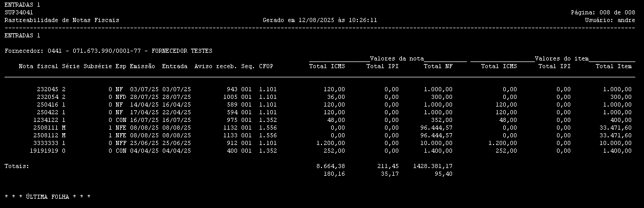644x208 pixels.
Task: Click Total Item 33.471,60 in row 2508112
Action: point(616,135)
